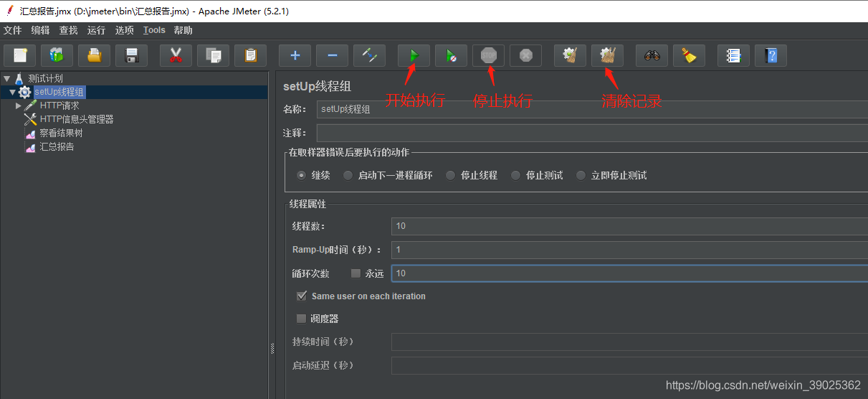The width and height of the screenshot is (868, 399).
Task: Select setUp线程组 in the tree
Action: click(x=59, y=92)
